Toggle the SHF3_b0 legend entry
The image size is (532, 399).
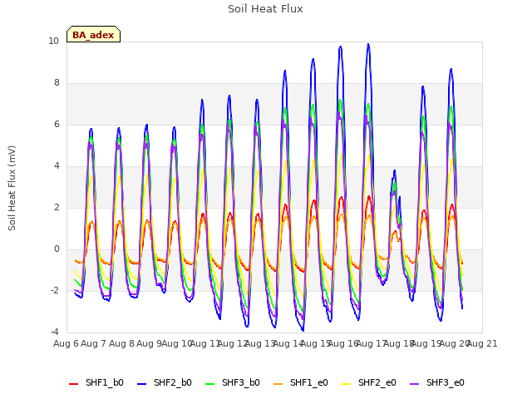pos(233,382)
